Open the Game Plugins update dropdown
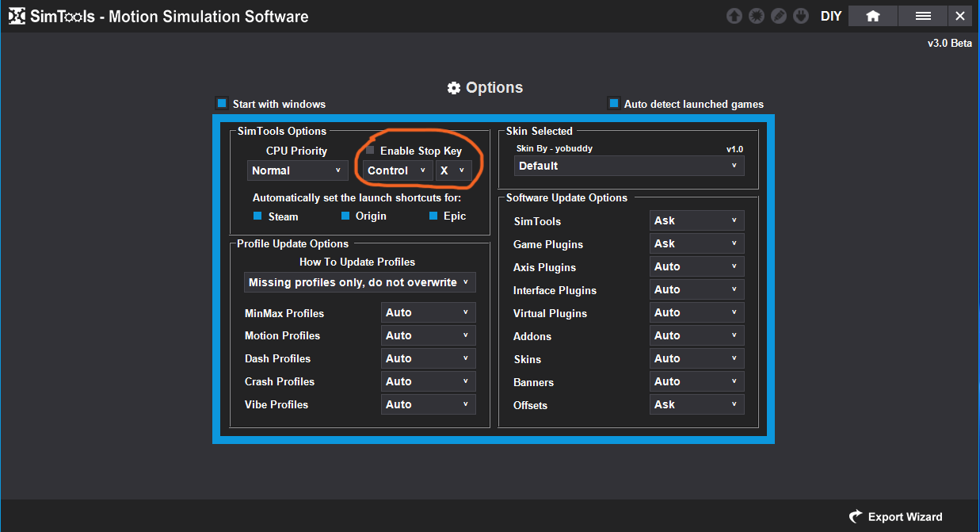Viewport: 980px width, 532px height. (697, 243)
